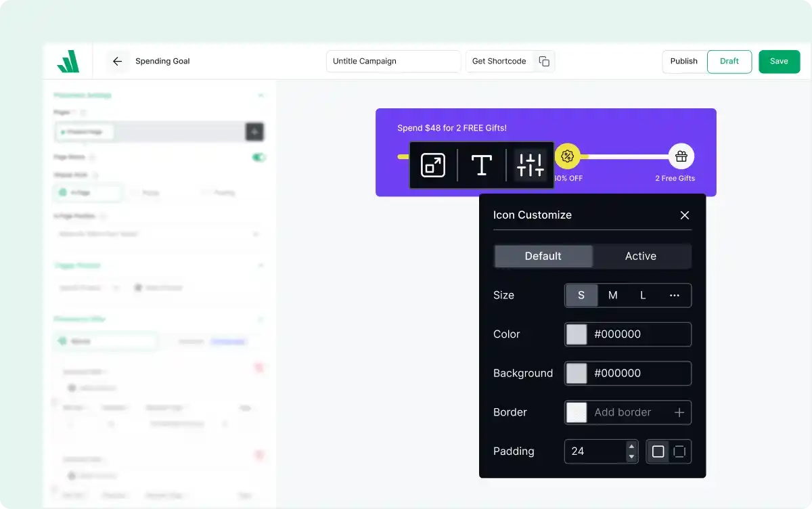Switch to the Active tab
This screenshot has width=812, height=509.
pos(641,256)
